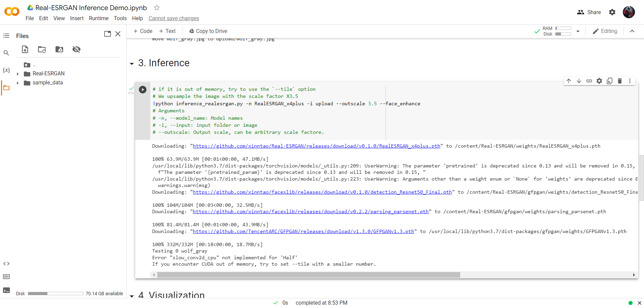644x307 pixels.
Task: Run the inference code cell
Action: click(x=143, y=89)
